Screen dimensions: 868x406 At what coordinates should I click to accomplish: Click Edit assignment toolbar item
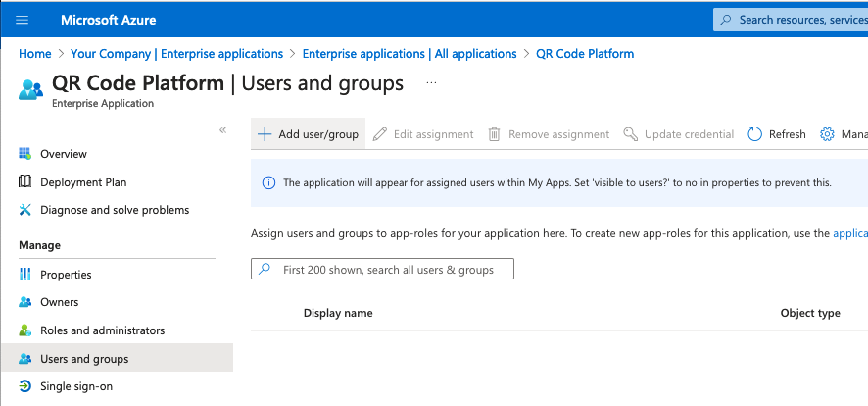[x=423, y=134]
